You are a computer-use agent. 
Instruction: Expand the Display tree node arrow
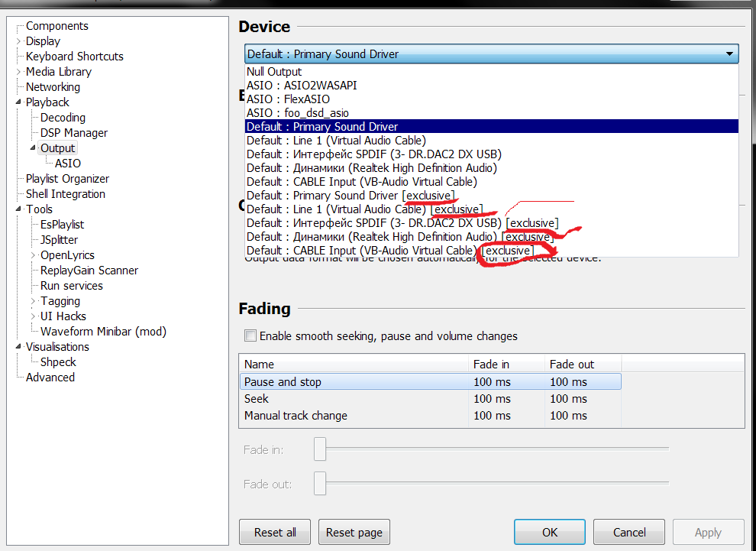point(19,41)
